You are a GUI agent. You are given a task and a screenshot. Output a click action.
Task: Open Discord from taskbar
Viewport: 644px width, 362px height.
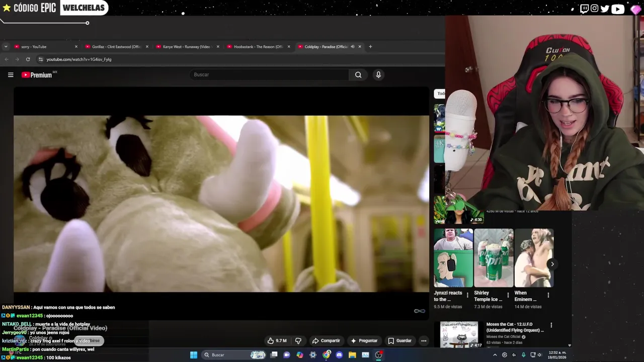point(339,355)
